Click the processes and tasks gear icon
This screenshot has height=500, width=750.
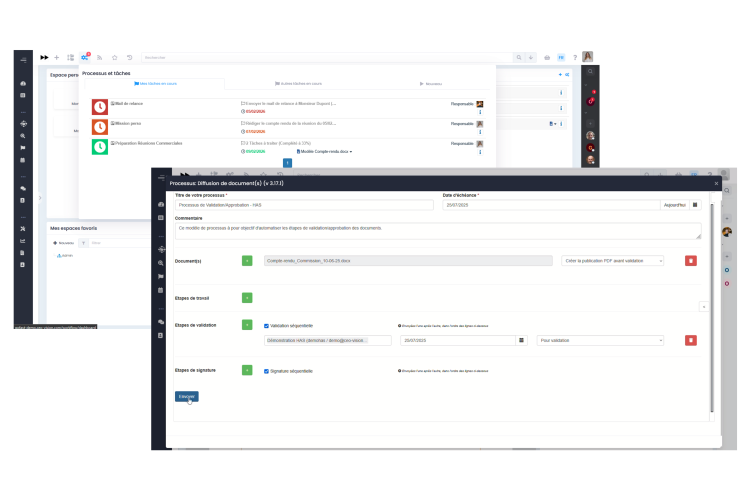click(x=85, y=58)
